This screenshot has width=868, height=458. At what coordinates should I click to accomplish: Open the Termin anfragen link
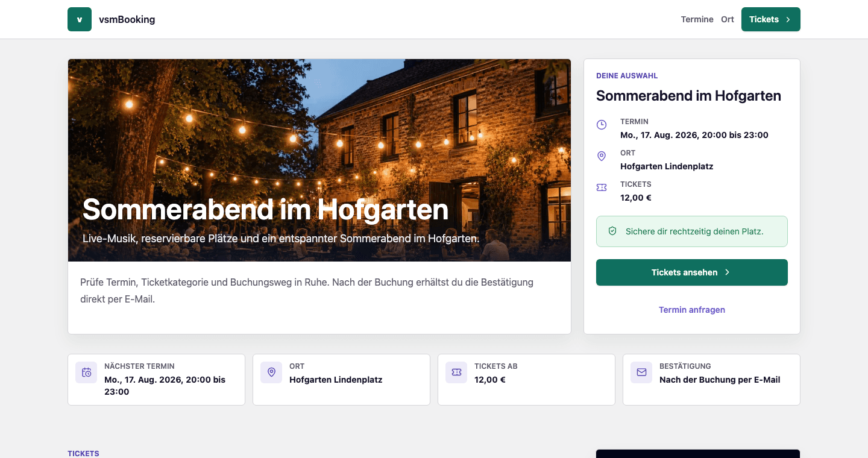pos(692,310)
